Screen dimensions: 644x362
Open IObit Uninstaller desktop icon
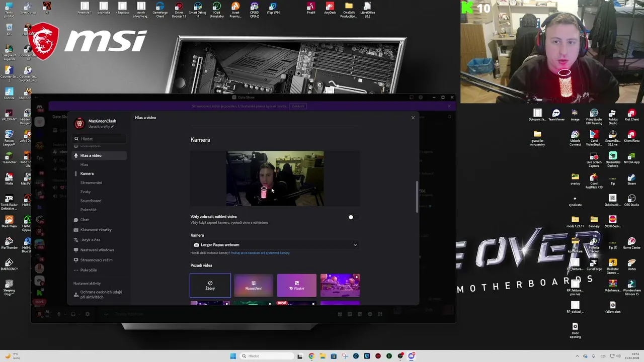(216, 10)
